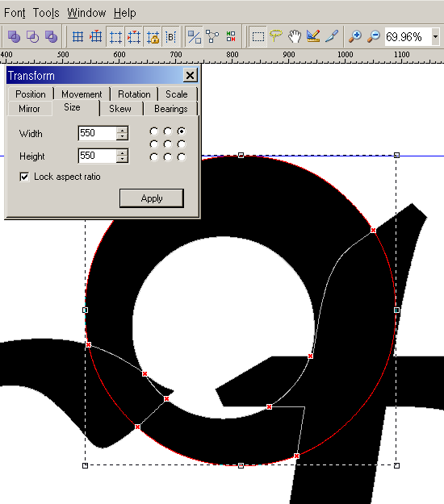Click the Apply button

(152, 198)
